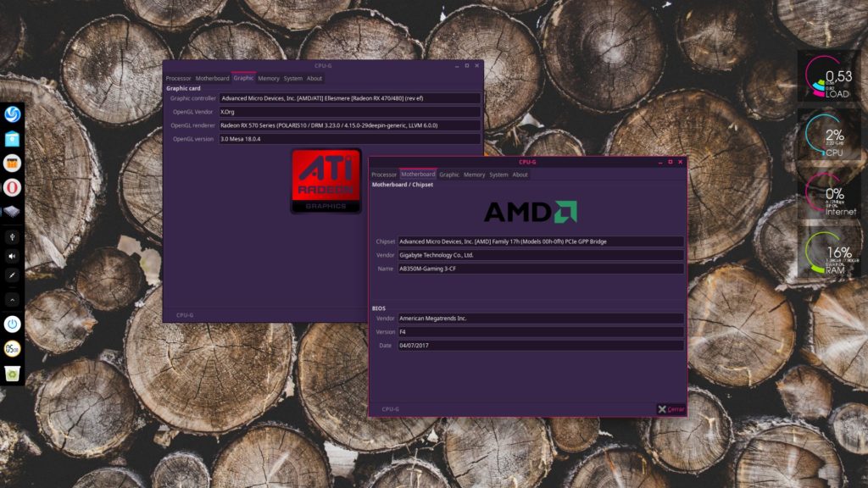Open the Memory tab in the front CPU-G window
868x488 pixels.
point(474,175)
